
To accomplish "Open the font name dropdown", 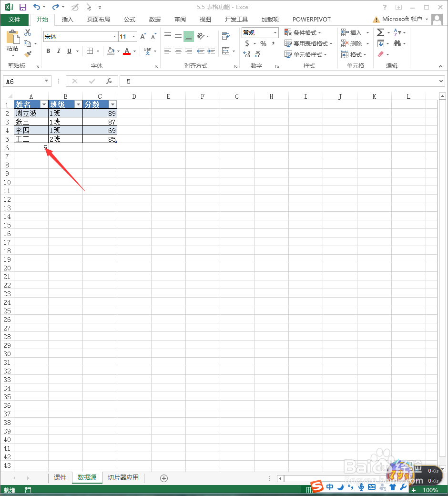I will (x=114, y=37).
